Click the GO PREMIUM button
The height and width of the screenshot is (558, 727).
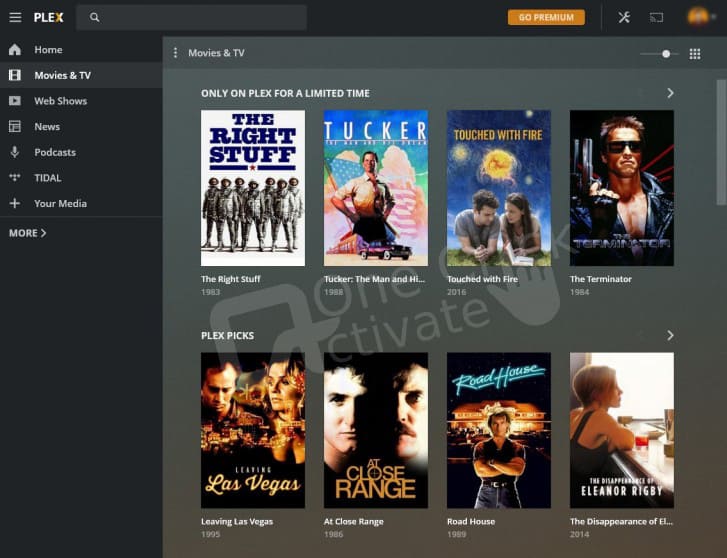546,17
